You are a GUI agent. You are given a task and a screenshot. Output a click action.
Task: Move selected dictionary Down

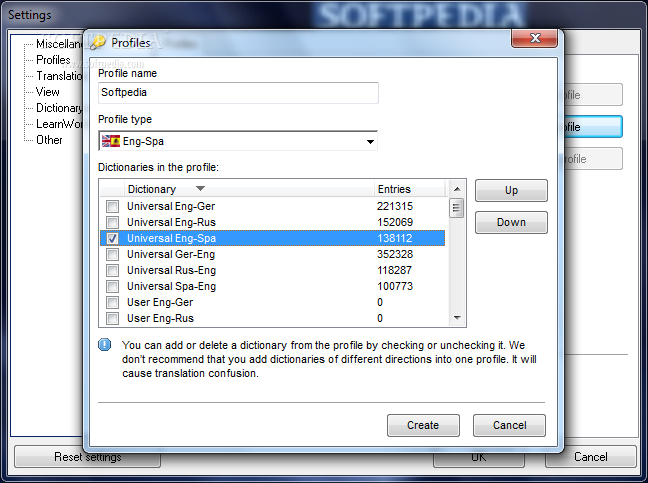point(511,222)
